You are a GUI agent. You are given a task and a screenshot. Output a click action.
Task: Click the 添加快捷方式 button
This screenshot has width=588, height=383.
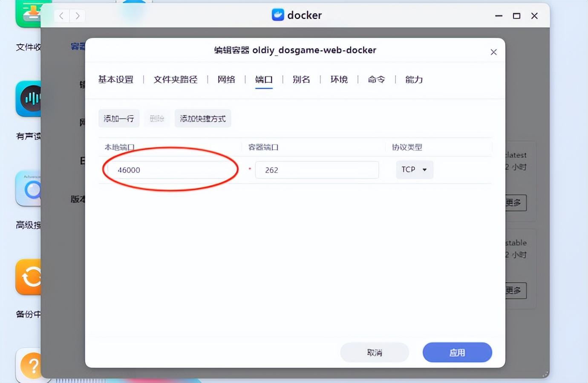(x=203, y=119)
